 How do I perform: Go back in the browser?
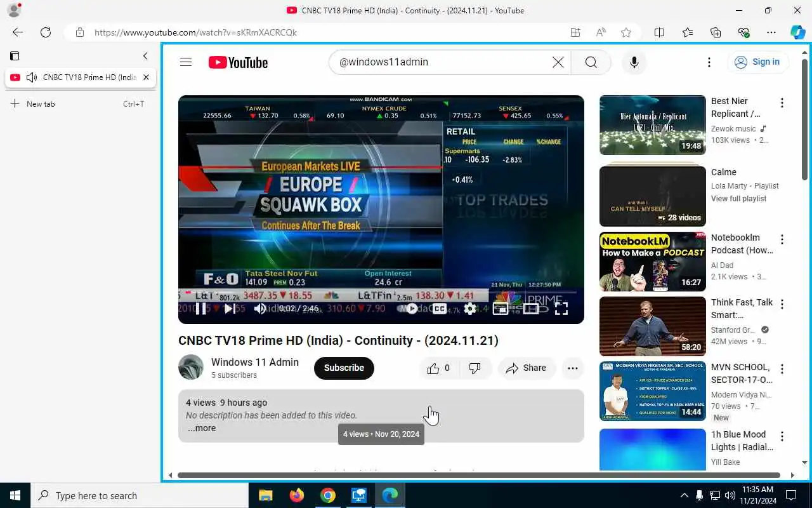tap(18, 32)
